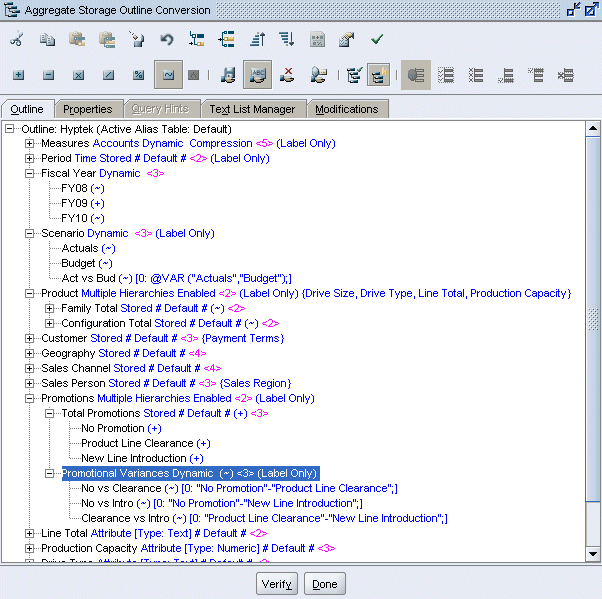This screenshot has height=599, width=602.
Task: Click the green checkmark verify icon
Action: (377, 40)
